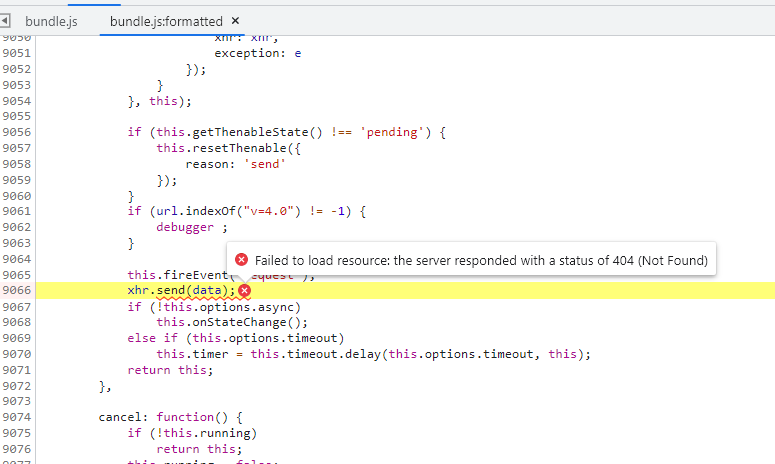Click 'resetThenable' on line 9057
Image resolution: width=775 pixels, height=464 pixels.
(239, 148)
